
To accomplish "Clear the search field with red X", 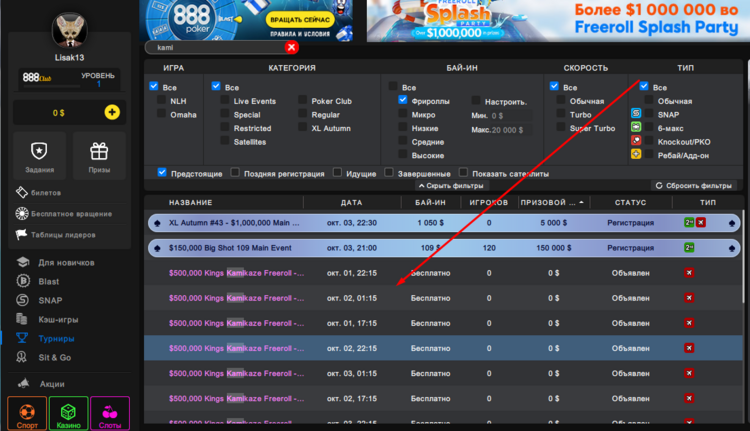I will [x=291, y=47].
